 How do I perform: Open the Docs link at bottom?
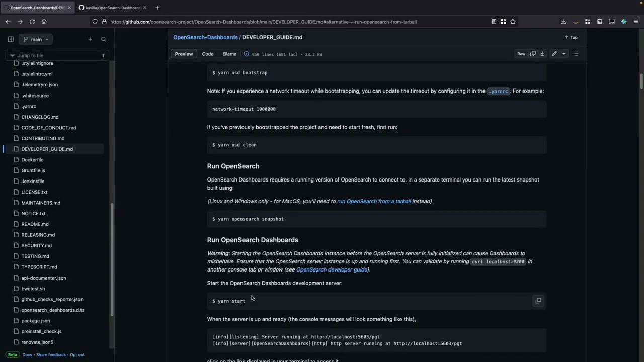(27, 355)
